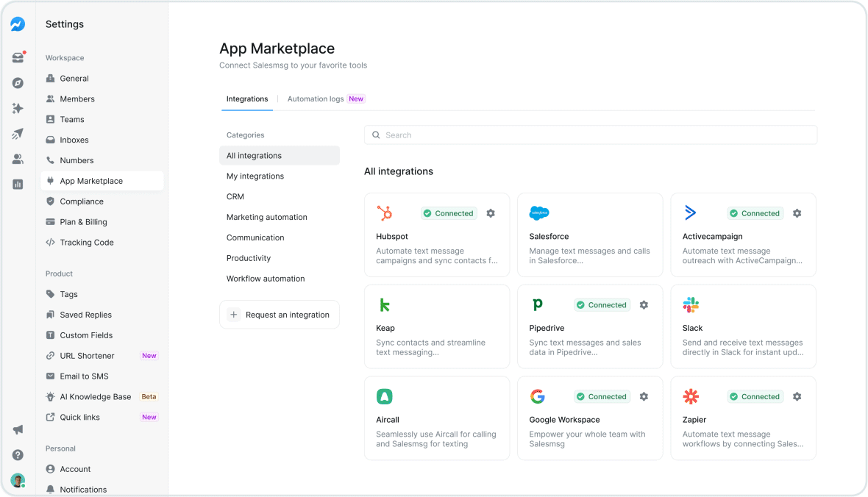This screenshot has height=497, width=868.
Task: Click the megaphone announcements icon
Action: coord(18,429)
